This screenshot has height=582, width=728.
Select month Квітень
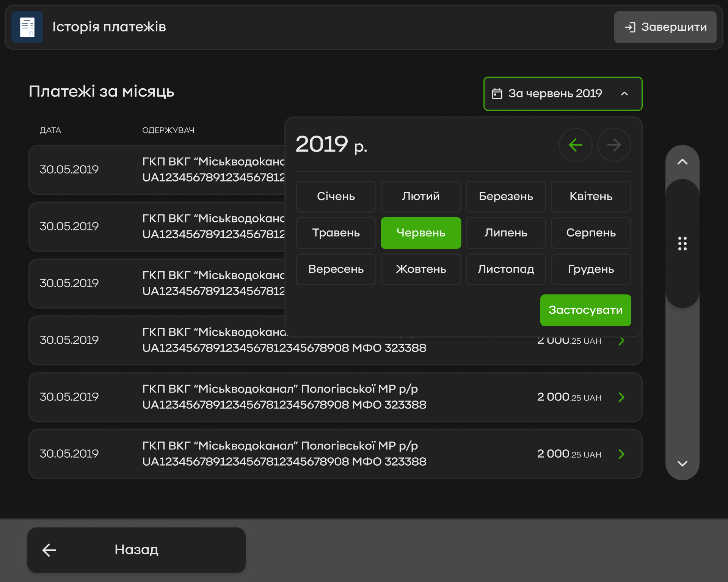[591, 196]
